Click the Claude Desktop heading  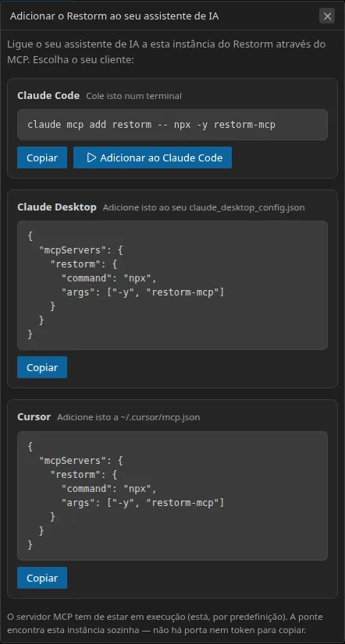click(x=57, y=207)
